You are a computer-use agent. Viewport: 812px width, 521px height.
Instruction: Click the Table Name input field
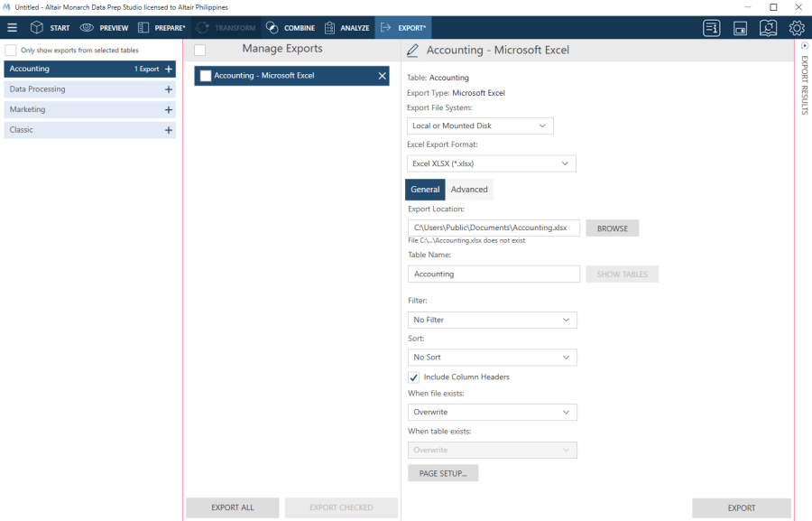click(x=494, y=274)
